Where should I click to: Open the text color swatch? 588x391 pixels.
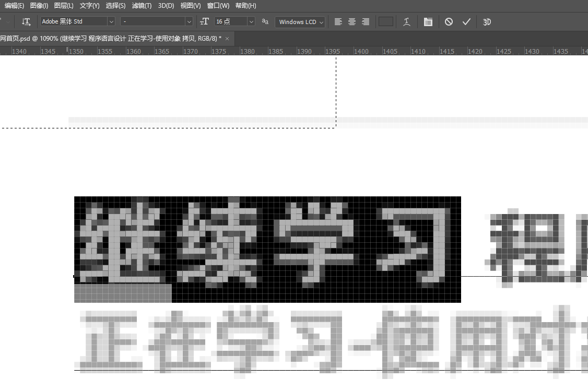coord(386,21)
